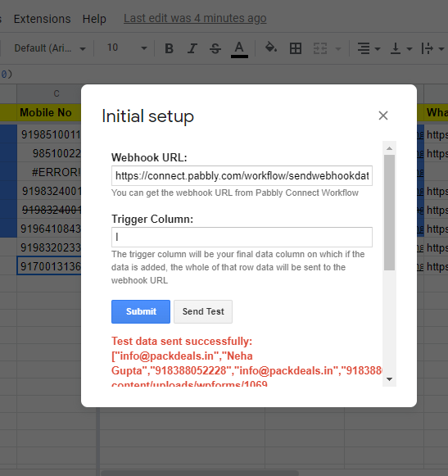
Task: Toggle bold formatting in the toolbar
Action: (169, 48)
